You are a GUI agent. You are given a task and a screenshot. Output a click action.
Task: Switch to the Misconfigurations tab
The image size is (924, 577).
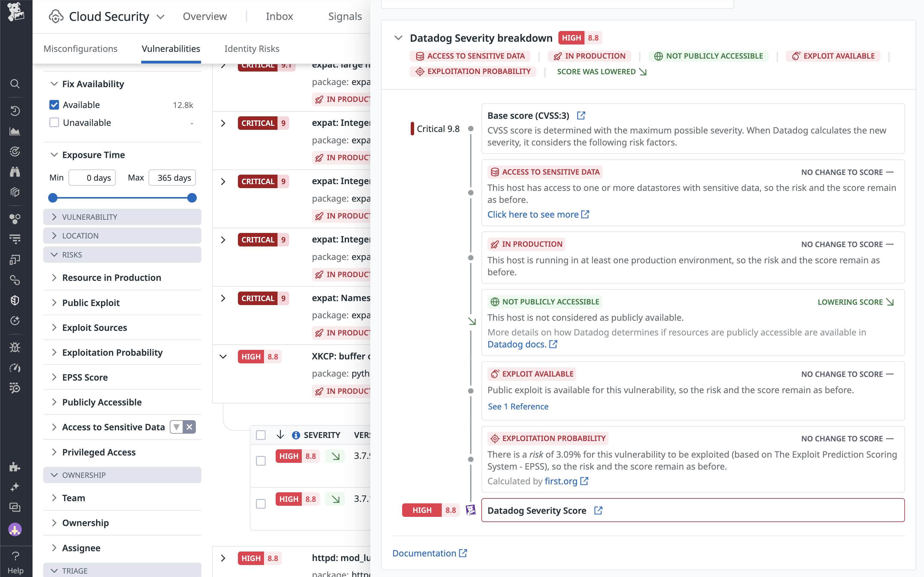pos(80,48)
